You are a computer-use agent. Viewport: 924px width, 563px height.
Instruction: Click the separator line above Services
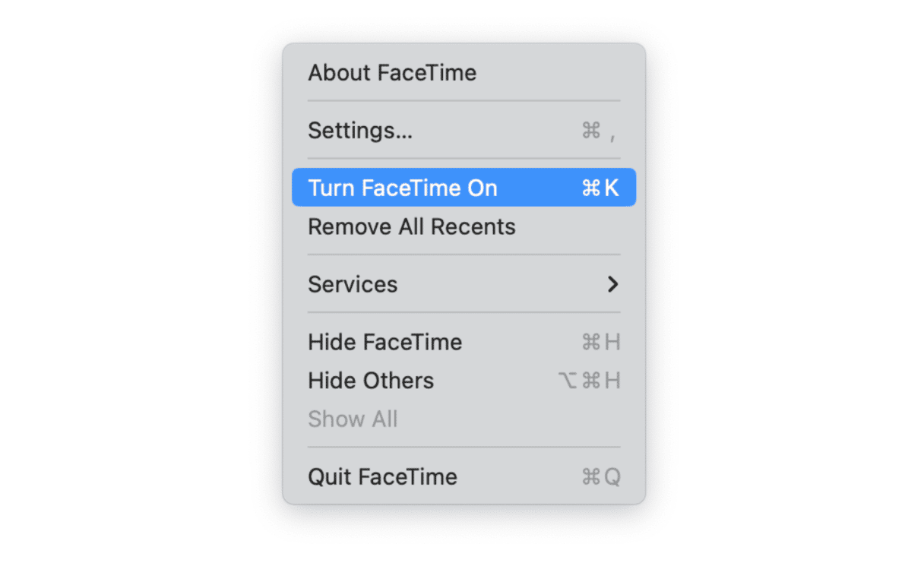(x=464, y=255)
